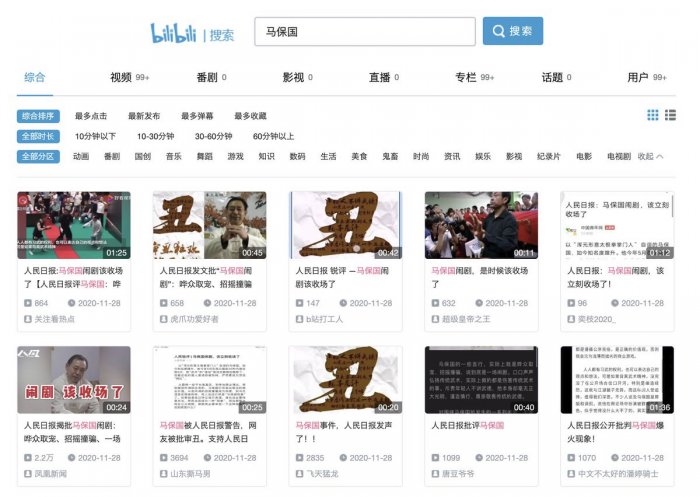Open uploader 凤凰新闻 profile
Image resolution: width=700 pixels, height=497 pixels.
[50, 474]
